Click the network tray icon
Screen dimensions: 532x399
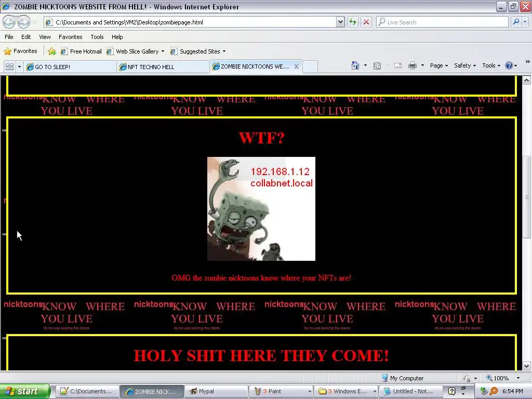(484, 391)
